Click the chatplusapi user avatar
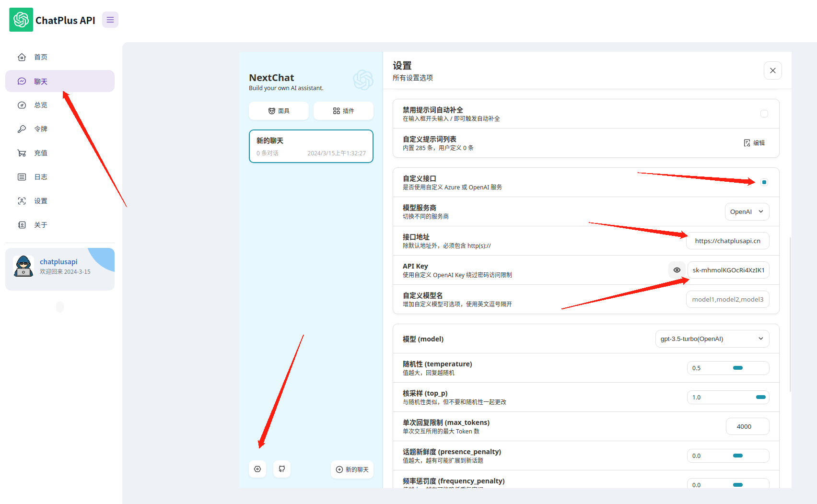Viewport: 817px width, 504px height. [x=23, y=266]
